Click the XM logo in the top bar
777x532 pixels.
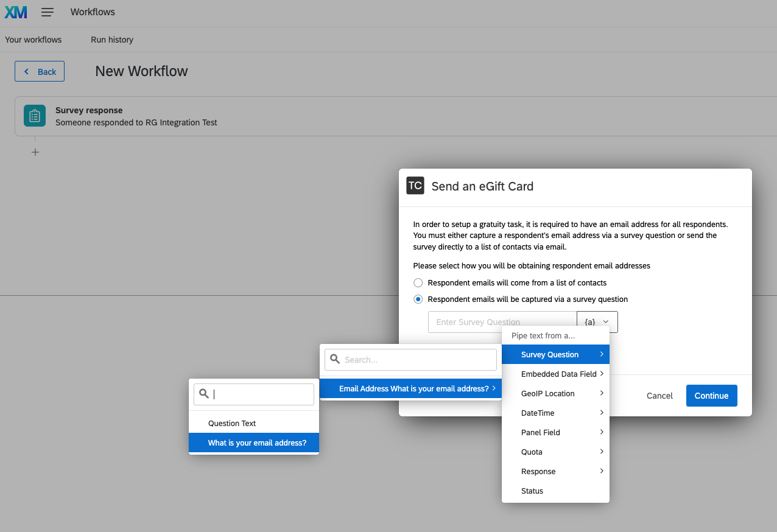tap(15, 12)
